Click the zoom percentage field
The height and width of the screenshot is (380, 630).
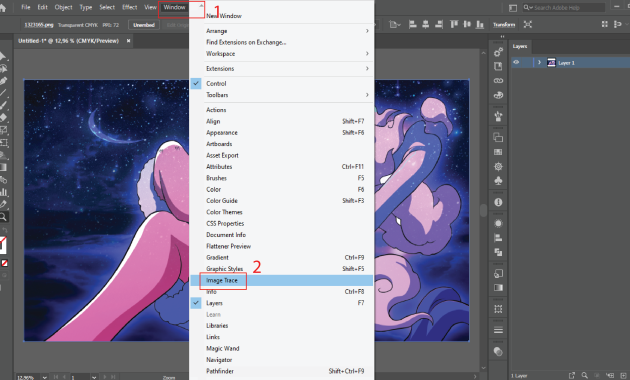tap(28, 377)
